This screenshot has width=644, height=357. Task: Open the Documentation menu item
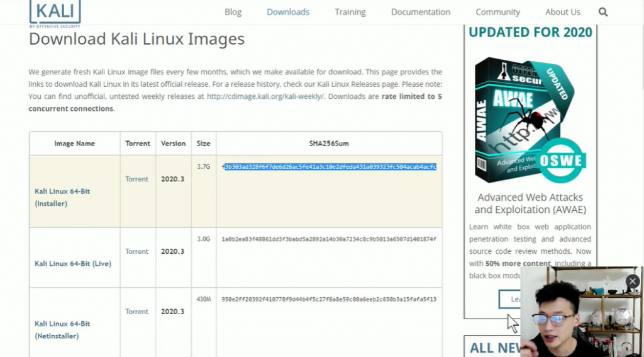click(421, 12)
